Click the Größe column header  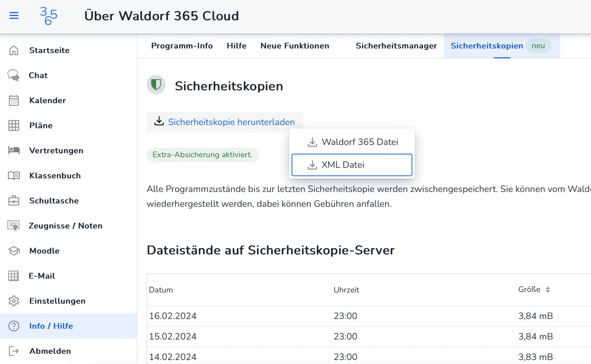coord(529,289)
